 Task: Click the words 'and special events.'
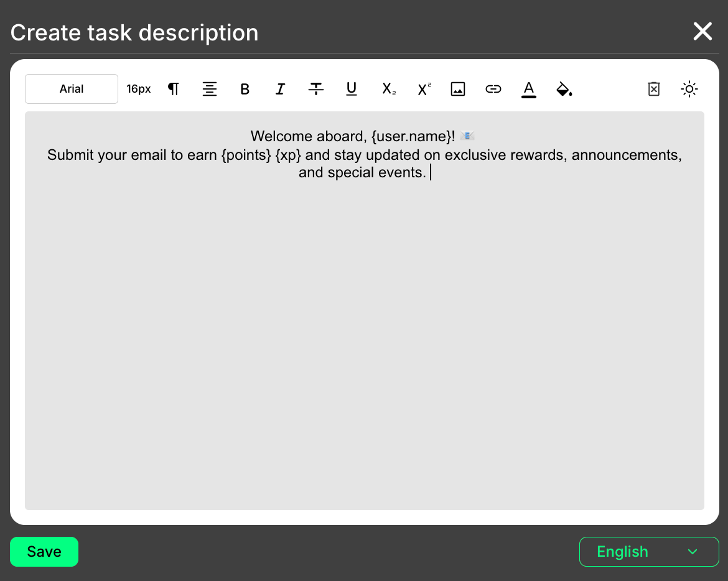(x=362, y=173)
